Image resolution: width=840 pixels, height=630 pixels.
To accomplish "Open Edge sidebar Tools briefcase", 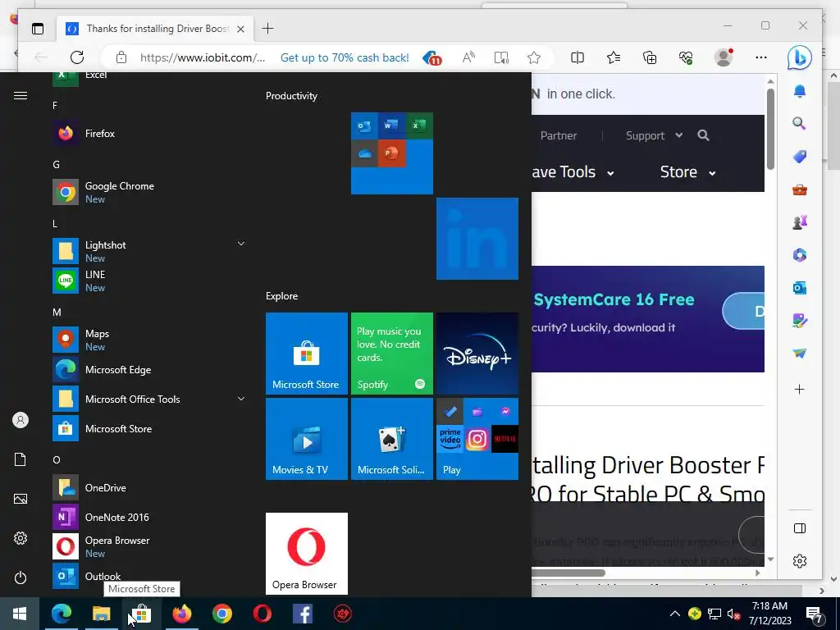I will point(799,189).
